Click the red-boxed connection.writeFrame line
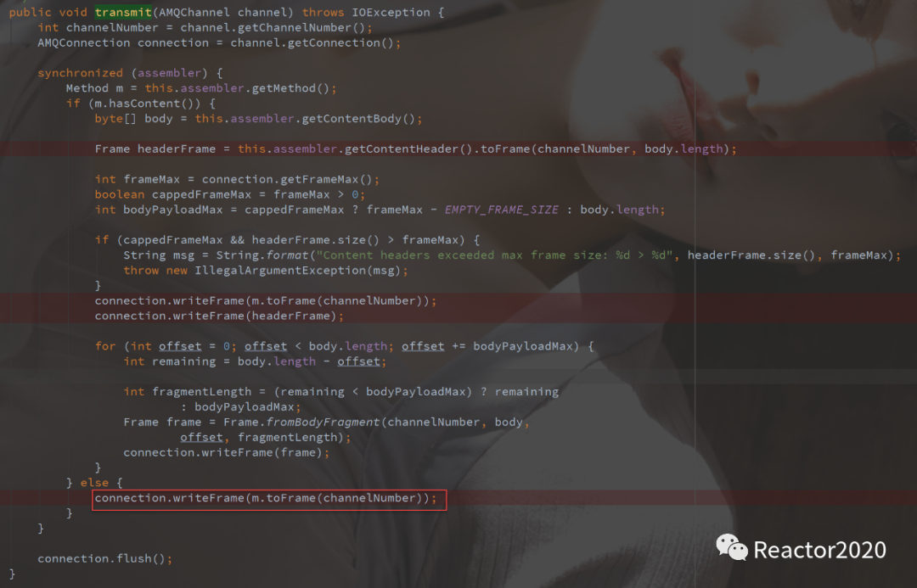917x588 pixels. pyautogui.click(x=269, y=500)
